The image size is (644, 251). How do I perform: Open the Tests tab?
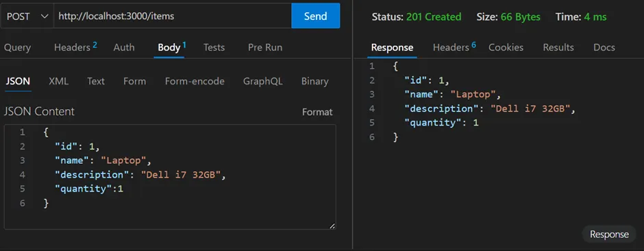click(214, 47)
